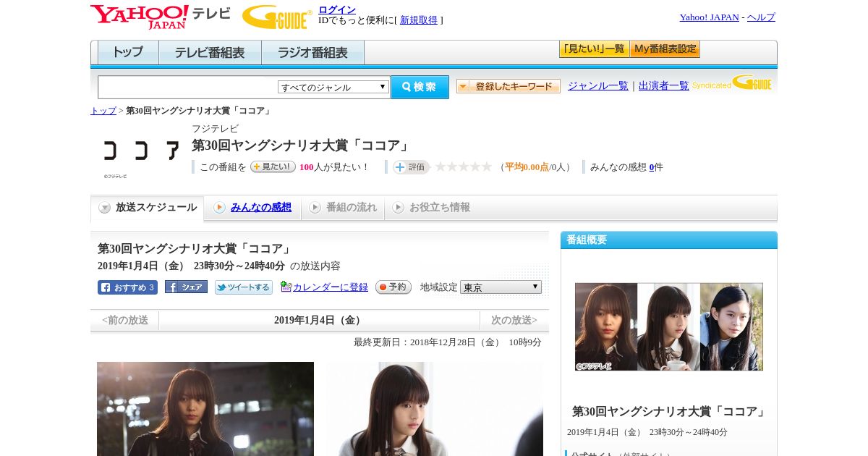Click the G-GUIDE logo in header

point(277,17)
